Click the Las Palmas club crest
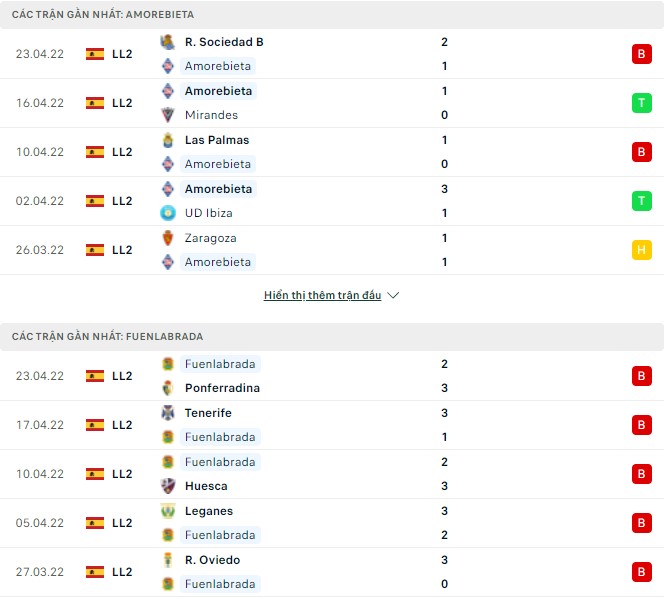This screenshot has height=598, width=669. point(168,140)
